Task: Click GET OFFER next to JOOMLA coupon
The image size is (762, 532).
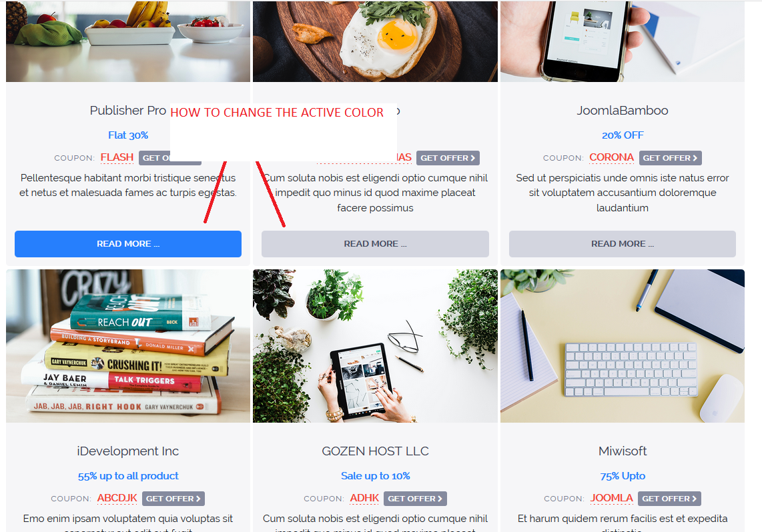Action: coord(670,499)
